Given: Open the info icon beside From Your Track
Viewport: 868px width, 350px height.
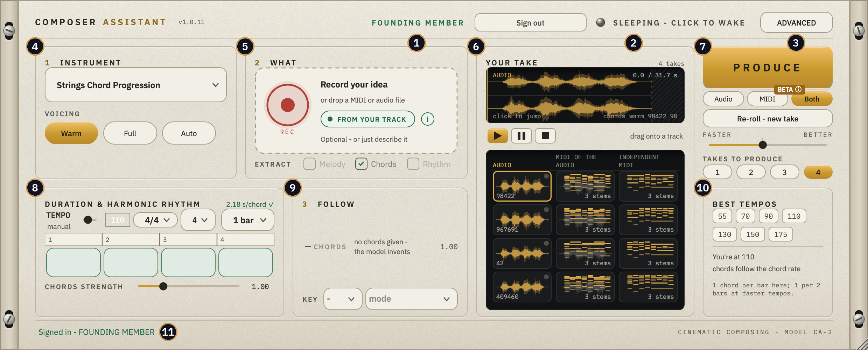Looking at the screenshot, I should tap(427, 119).
